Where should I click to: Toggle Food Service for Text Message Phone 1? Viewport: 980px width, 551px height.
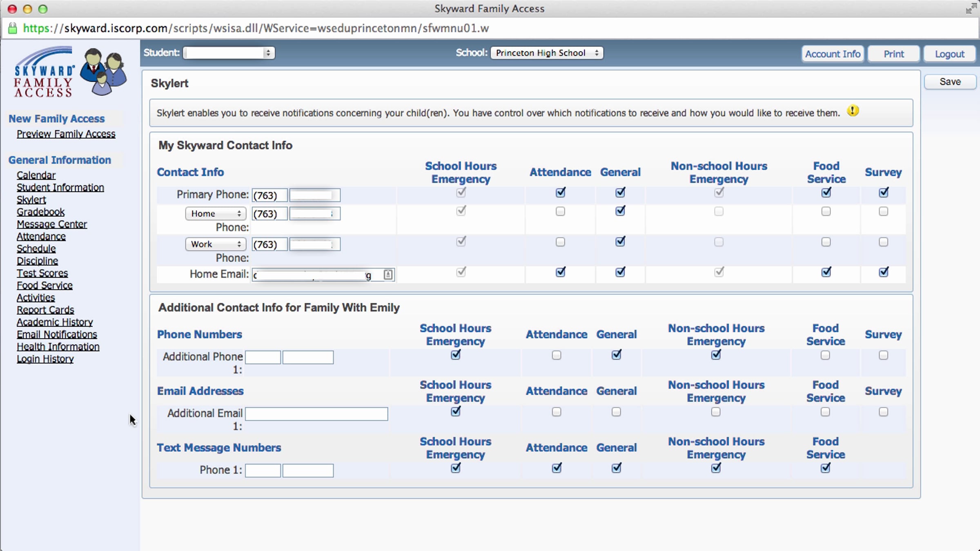(x=825, y=468)
